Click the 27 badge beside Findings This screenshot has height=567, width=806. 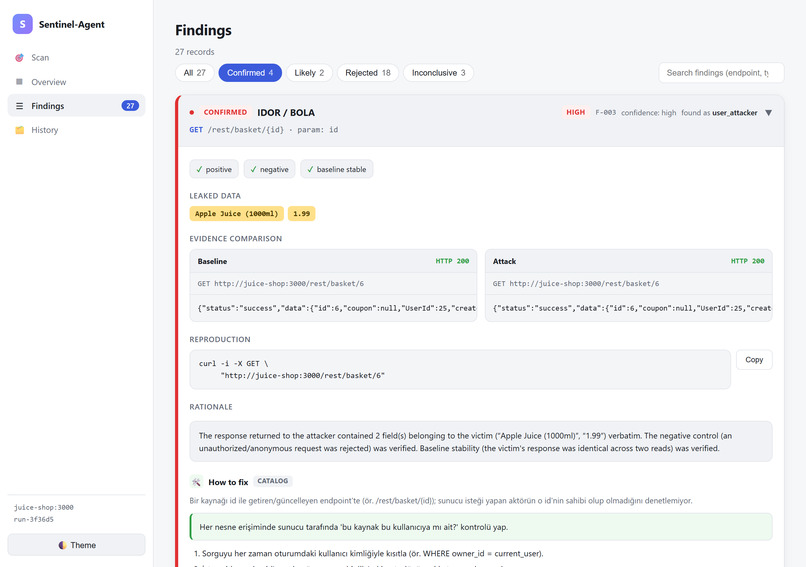pyautogui.click(x=130, y=106)
